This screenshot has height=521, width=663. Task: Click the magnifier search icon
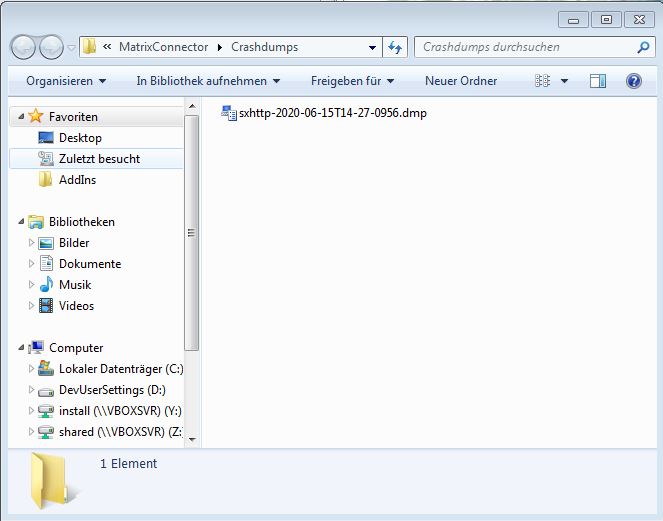643,47
